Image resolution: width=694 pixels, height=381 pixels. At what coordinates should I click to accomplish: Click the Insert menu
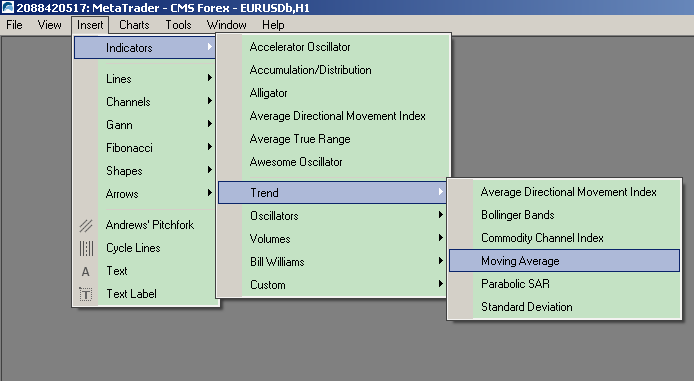coord(90,25)
